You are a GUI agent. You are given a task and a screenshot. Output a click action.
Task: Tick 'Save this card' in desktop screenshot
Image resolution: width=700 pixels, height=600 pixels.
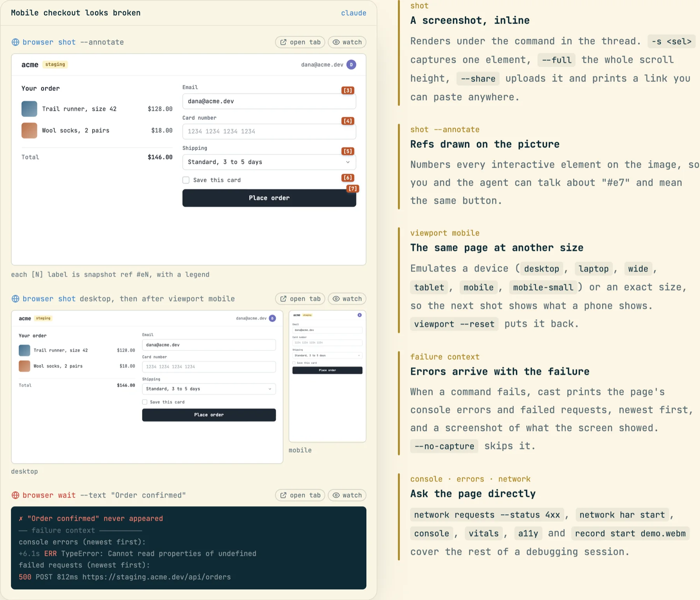click(x=145, y=402)
